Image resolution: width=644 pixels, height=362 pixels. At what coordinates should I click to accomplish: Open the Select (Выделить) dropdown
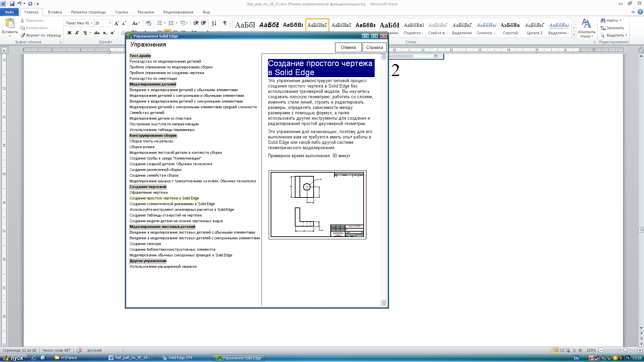(614, 35)
